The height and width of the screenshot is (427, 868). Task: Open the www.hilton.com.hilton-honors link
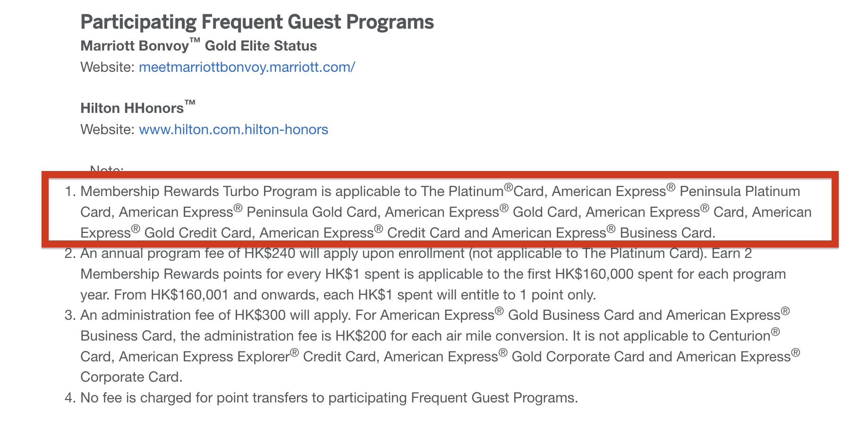[233, 129]
